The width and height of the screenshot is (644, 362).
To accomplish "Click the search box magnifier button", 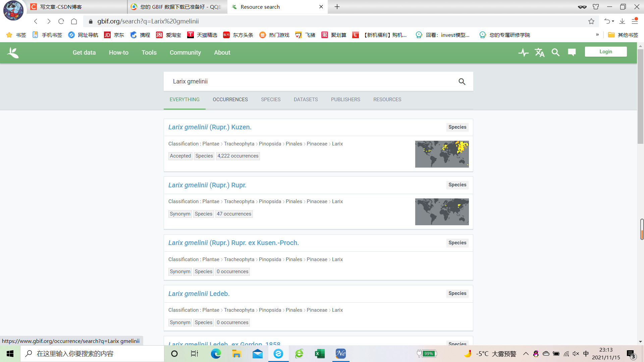I will [462, 81].
